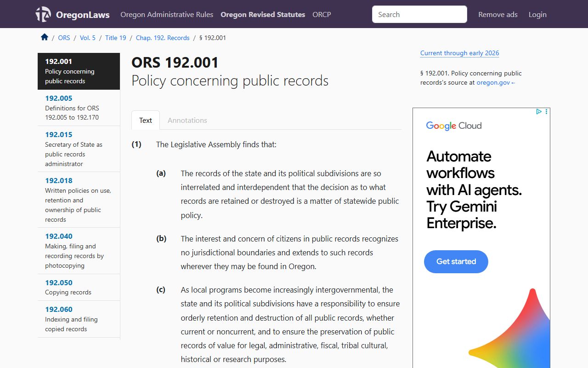Open sidebar section 192.018 Written policies

coord(79,200)
